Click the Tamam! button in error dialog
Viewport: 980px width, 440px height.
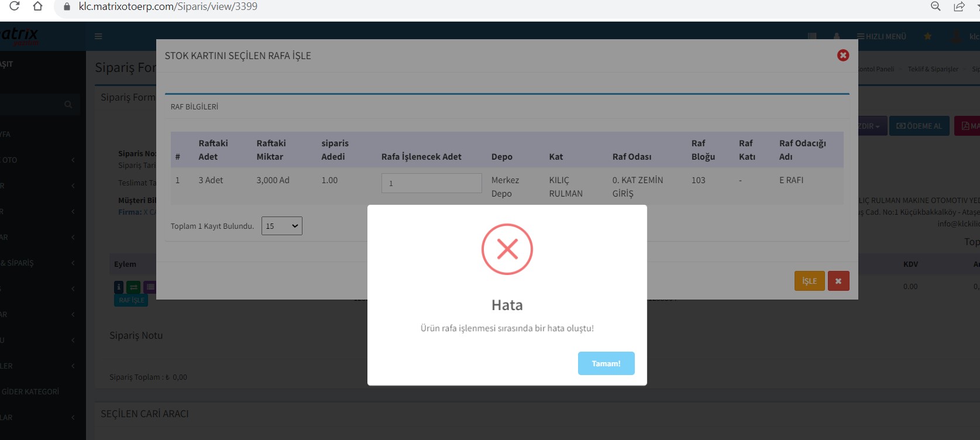click(606, 363)
